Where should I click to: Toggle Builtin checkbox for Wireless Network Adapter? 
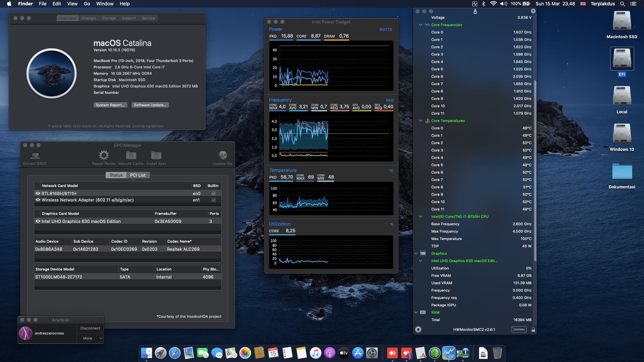pos(214,200)
